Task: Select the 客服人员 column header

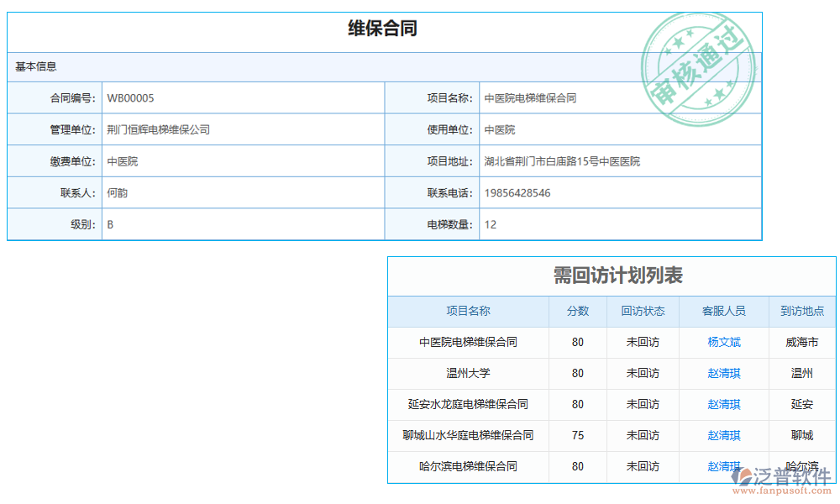Action: (723, 311)
